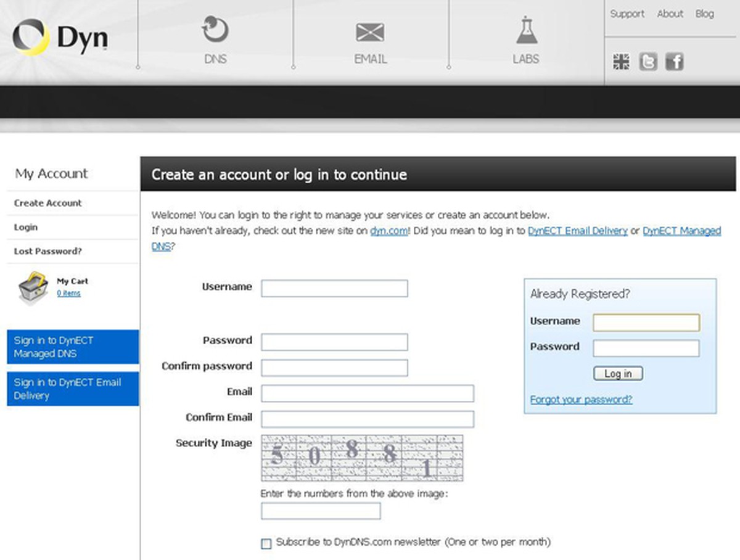Open the About menu link
Screen dimensions: 740x560
click(670, 14)
